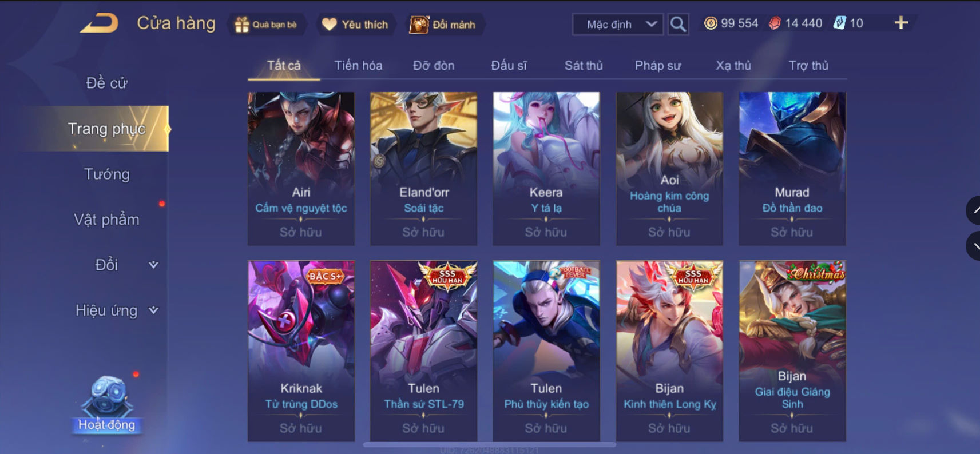
Task: Select the Airi Cấm vệ nguyệt tộc skin
Action: [x=301, y=169]
